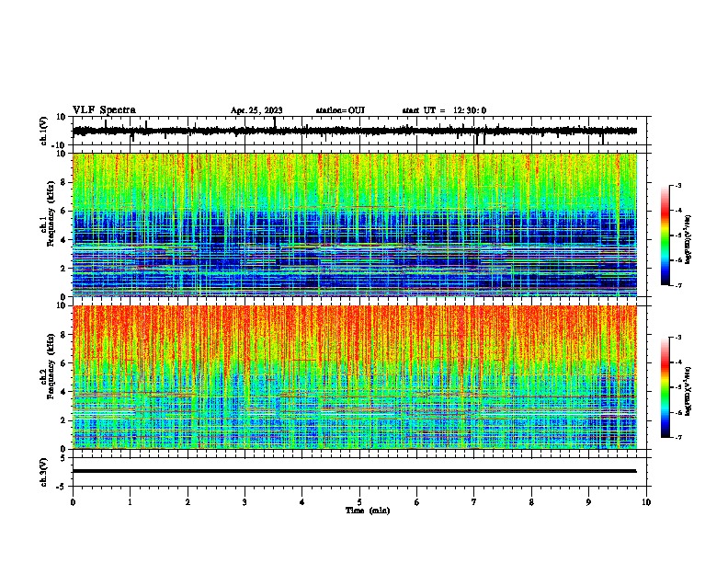Click the '4' kHz tick on ch.1 spectrogram
The width and height of the screenshot is (728, 563).
click(63, 240)
